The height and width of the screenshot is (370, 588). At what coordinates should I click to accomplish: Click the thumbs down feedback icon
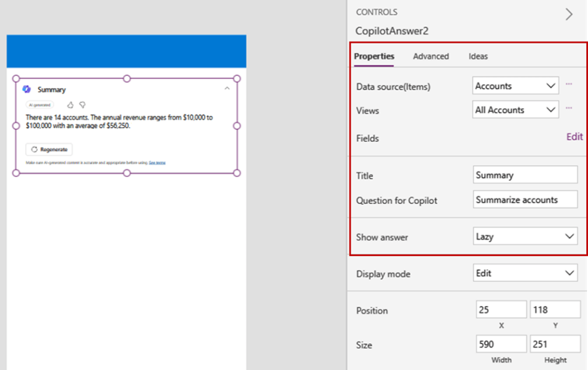pyautogui.click(x=82, y=105)
